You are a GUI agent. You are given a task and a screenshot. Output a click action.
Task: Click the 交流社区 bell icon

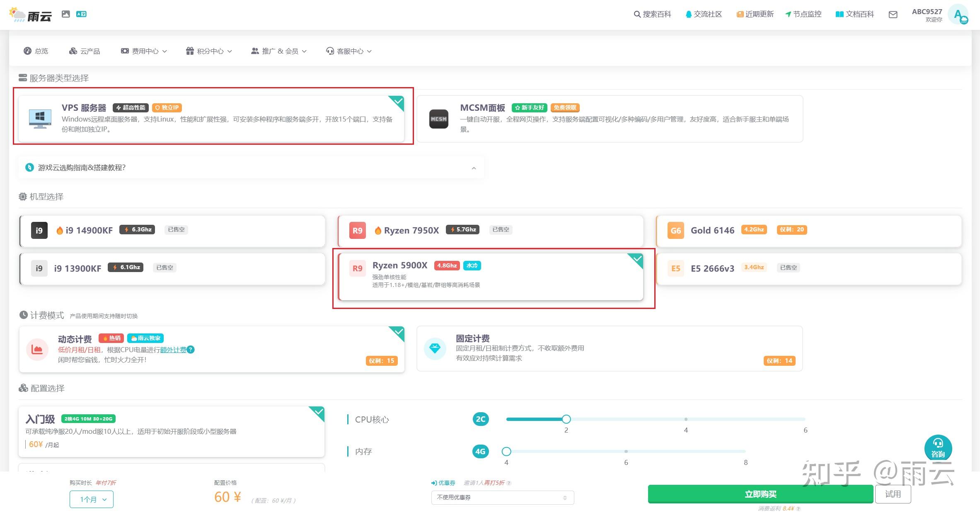pos(688,14)
